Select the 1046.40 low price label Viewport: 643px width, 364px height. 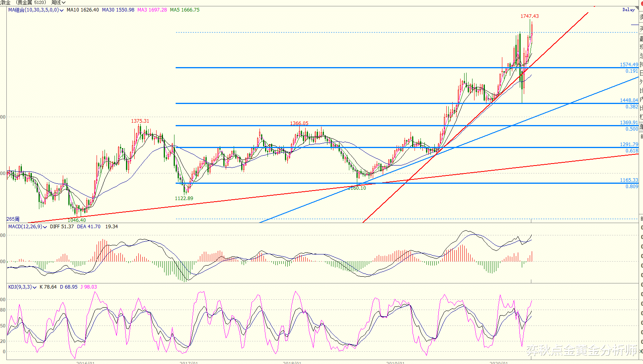[77, 220]
